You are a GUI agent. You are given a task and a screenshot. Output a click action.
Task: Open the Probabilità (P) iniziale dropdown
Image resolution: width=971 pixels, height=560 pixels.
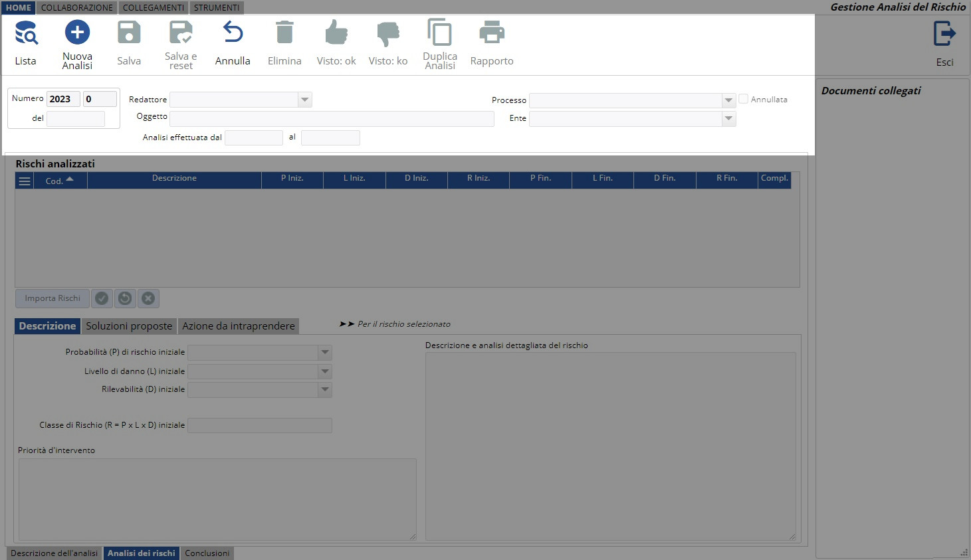click(325, 353)
